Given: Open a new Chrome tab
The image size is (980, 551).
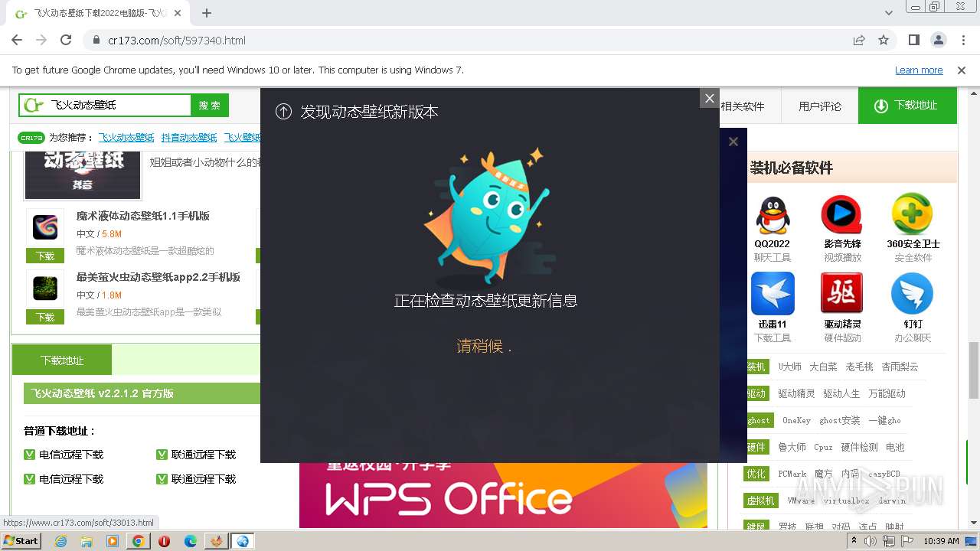Looking at the screenshot, I should pyautogui.click(x=207, y=13).
